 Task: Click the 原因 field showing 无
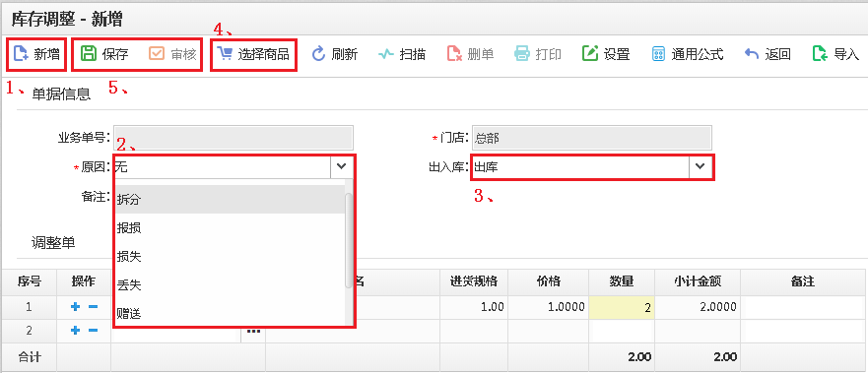(222, 167)
